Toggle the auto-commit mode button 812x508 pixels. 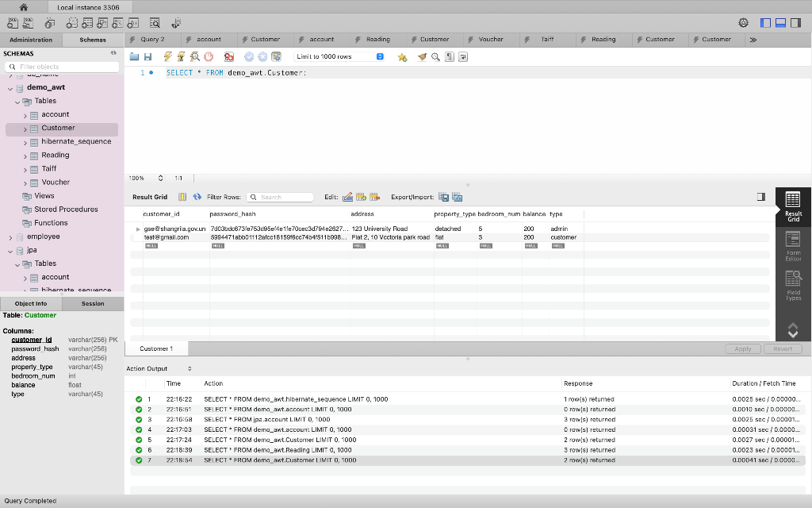coord(276,56)
